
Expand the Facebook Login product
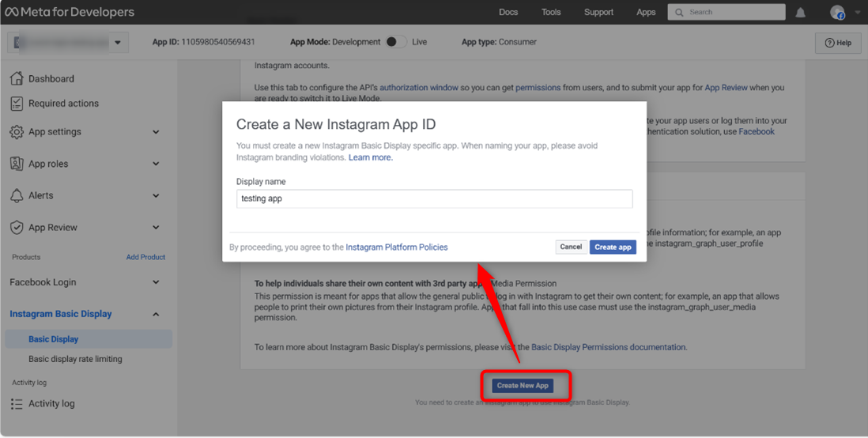(156, 282)
